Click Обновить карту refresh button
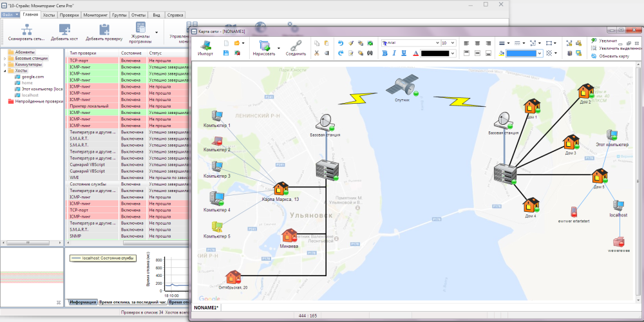Image resolution: width=644 pixels, height=322 pixels. click(x=611, y=56)
